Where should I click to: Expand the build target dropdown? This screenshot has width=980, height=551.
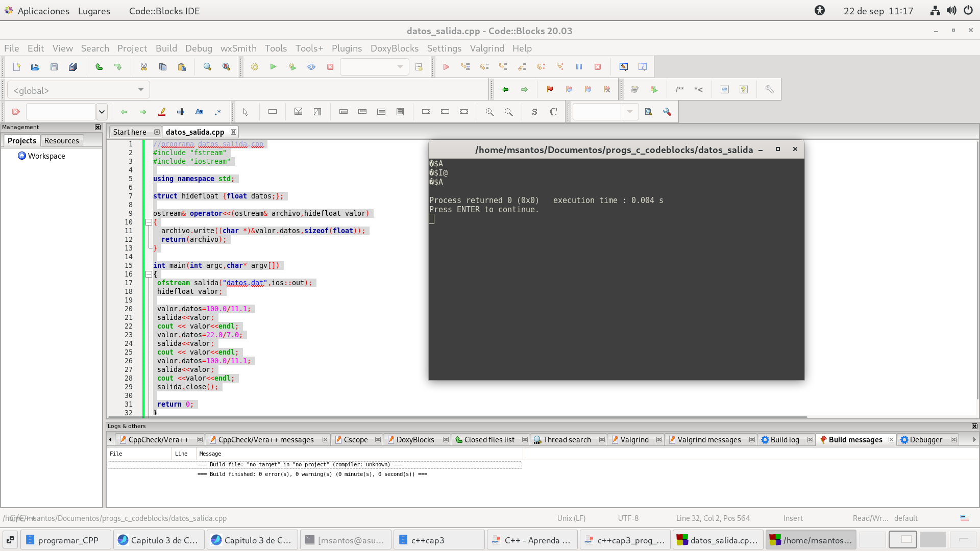click(x=400, y=67)
